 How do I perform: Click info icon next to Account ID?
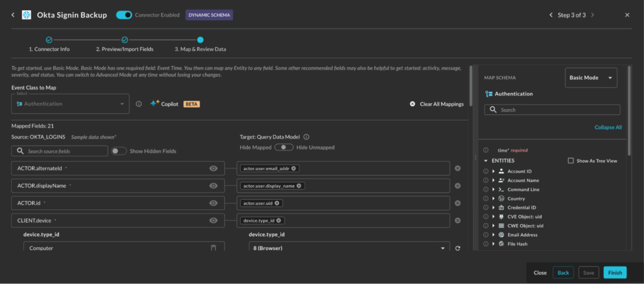coord(486,171)
